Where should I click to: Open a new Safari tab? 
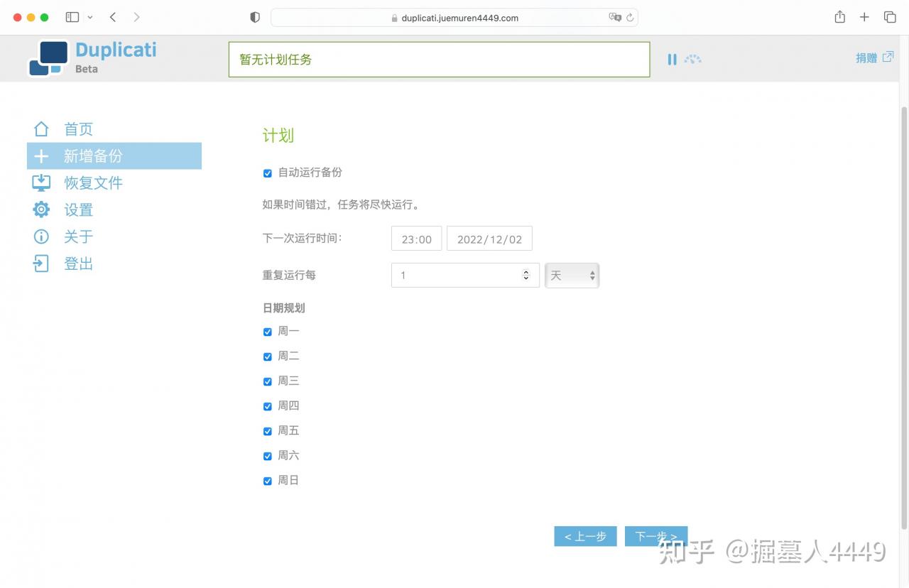(x=864, y=17)
